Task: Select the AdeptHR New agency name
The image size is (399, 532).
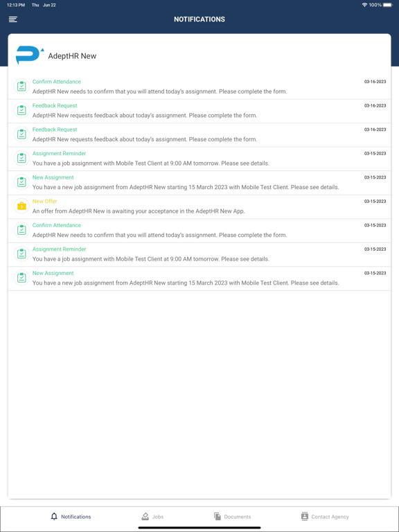Action: (72, 56)
